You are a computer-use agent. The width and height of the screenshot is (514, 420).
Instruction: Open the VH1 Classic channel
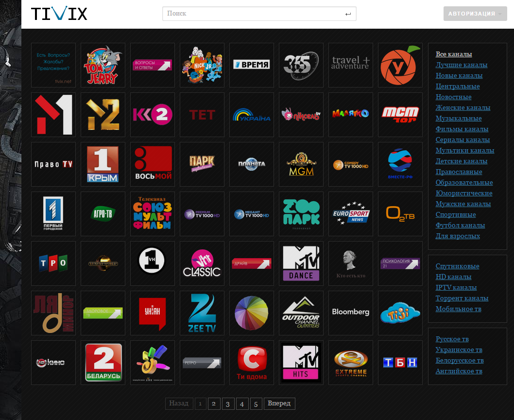202,263
